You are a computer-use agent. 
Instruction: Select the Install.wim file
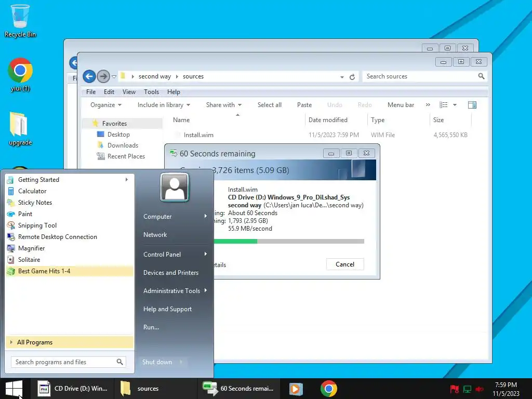point(198,135)
